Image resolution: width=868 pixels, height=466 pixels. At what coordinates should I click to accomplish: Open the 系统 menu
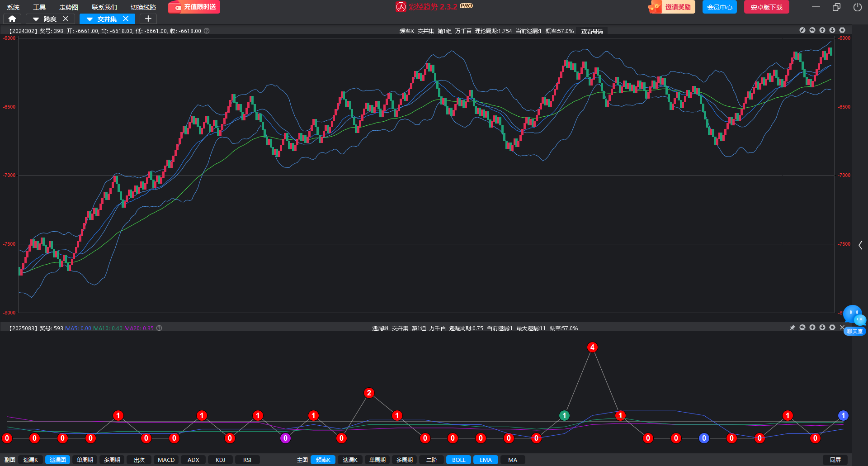pos(13,7)
